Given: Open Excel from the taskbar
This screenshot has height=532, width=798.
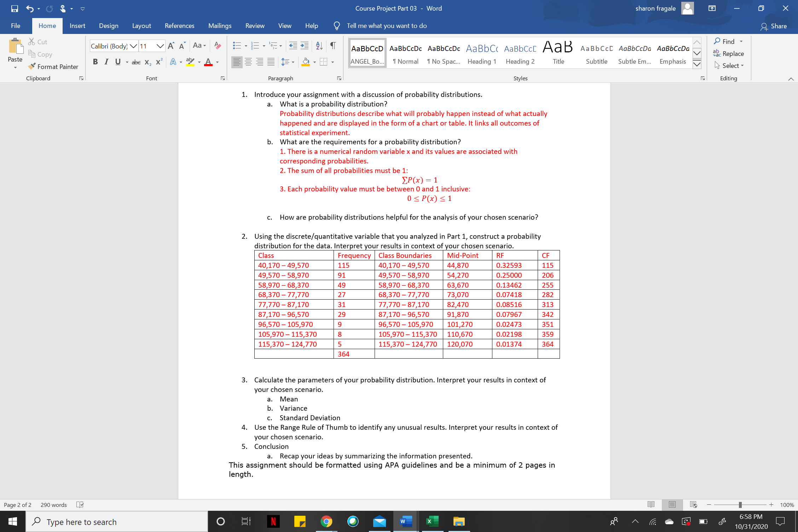Looking at the screenshot, I should point(432,521).
